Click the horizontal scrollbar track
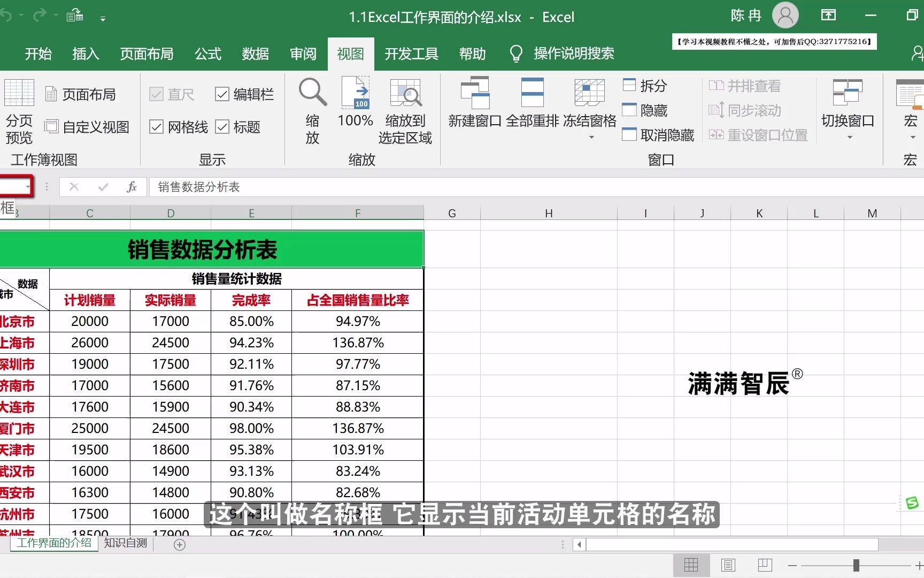 [732, 545]
